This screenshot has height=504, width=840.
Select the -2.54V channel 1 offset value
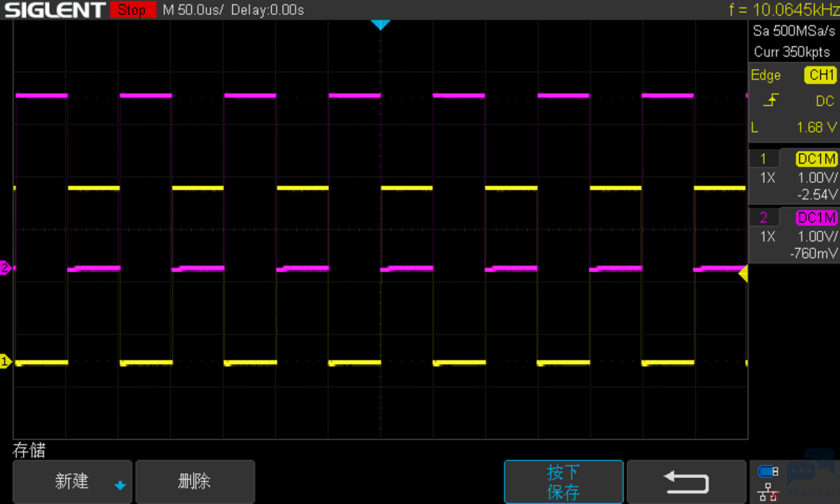pyautogui.click(x=817, y=195)
